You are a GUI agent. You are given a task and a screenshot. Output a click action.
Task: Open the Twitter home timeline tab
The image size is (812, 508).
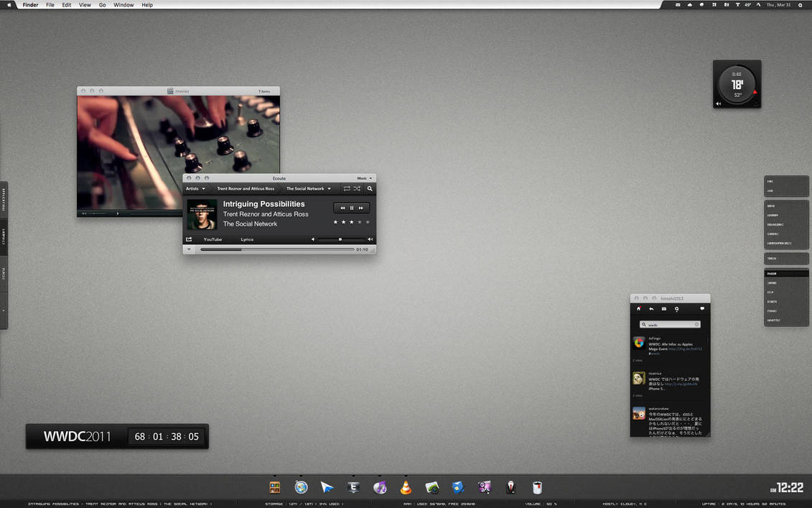[638, 309]
